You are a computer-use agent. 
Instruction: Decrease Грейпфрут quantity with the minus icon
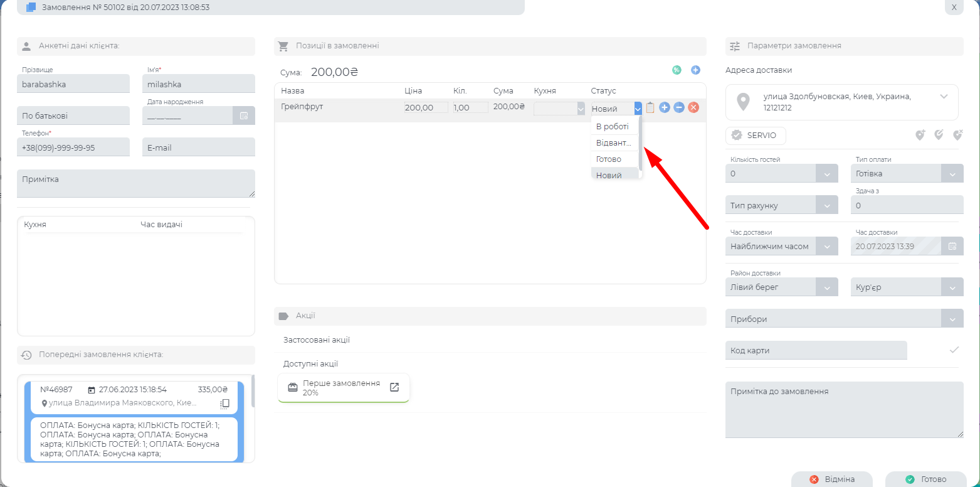tap(679, 108)
